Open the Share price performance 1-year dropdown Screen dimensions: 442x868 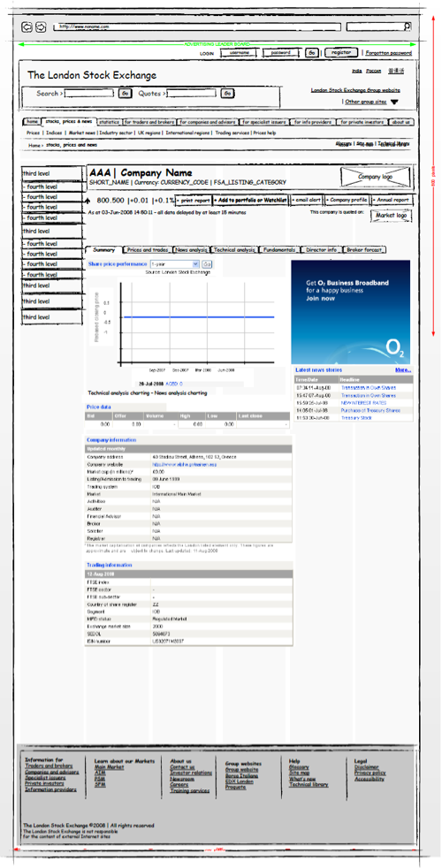(174, 264)
